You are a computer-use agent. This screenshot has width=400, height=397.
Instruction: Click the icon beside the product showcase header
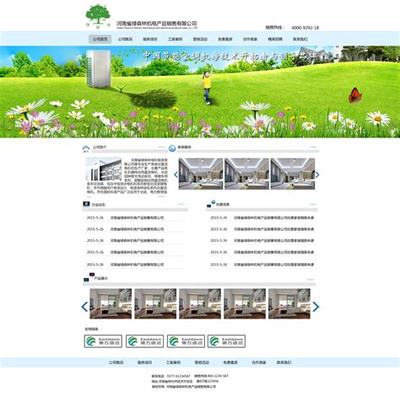pos(89,277)
